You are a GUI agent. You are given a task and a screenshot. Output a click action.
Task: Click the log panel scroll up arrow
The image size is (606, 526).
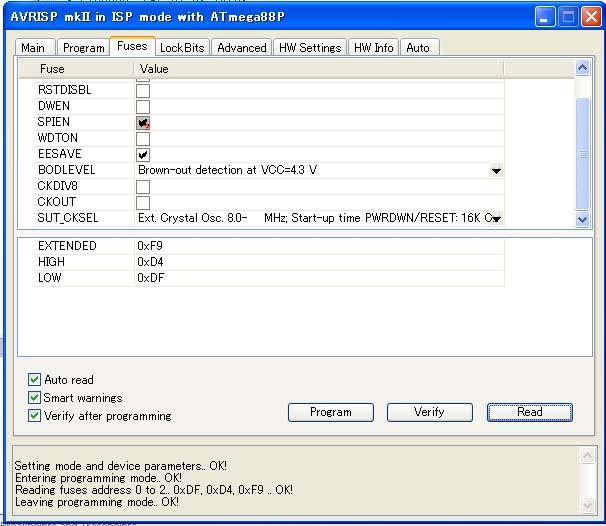pos(587,456)
